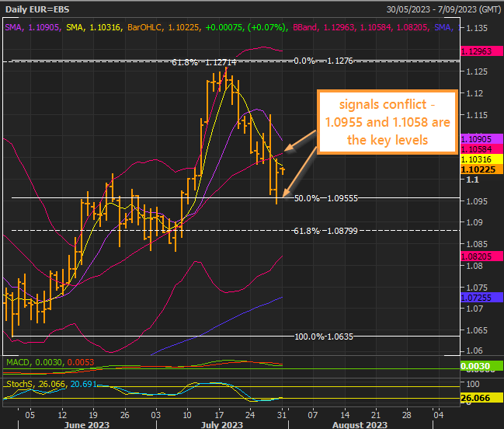Select the '61.8% 1.12714' Fibonacci label
This screenshot has height=429, width=504.
click(204, 62)
